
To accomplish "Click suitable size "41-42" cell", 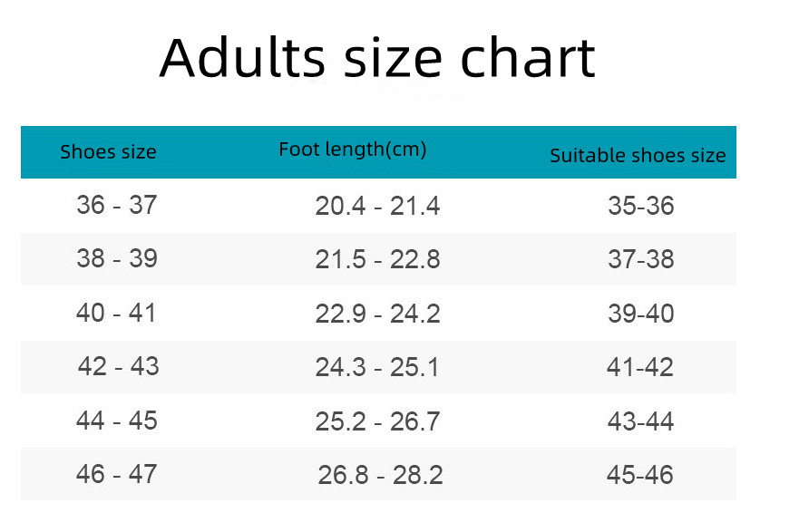I will click(x=640, y=368).
